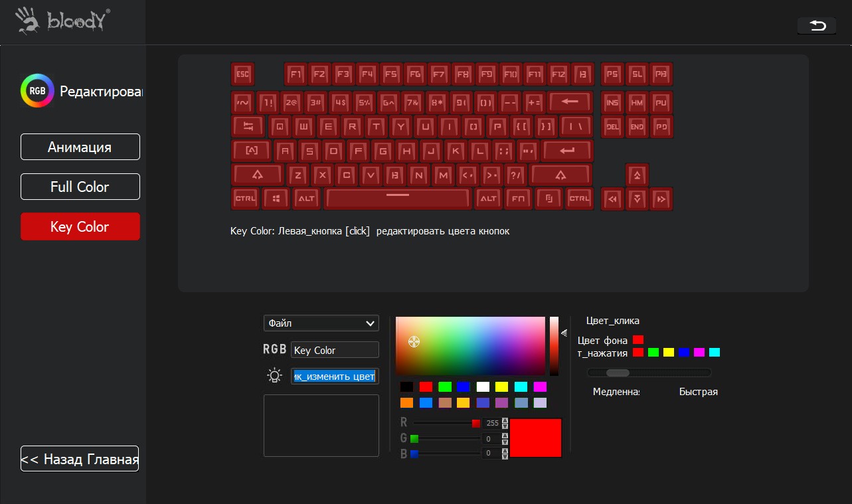Select the Tab key on keyboard layout
852x504 pixels.
[x=248, y=126]
